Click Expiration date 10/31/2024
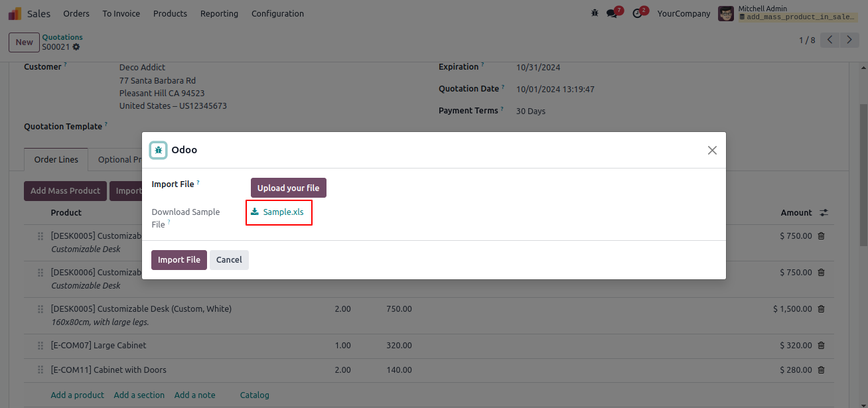The width and height of the screenshot is (868, 408). pos(538,67)
